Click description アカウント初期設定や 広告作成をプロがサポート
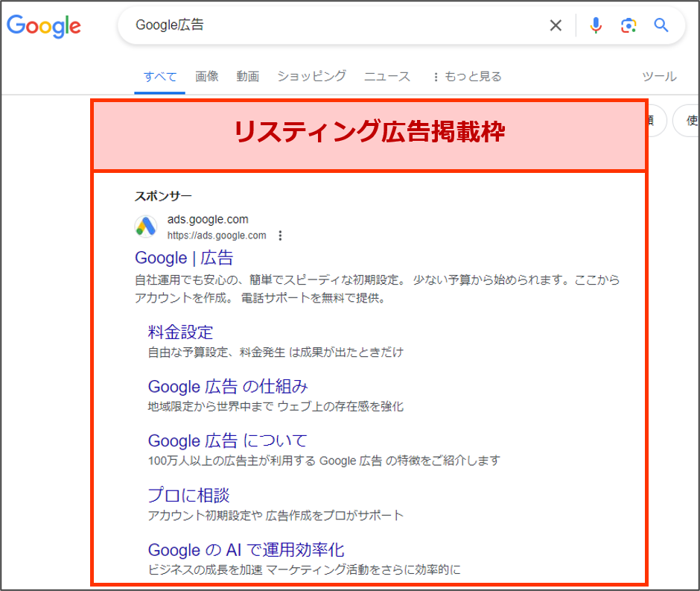The image size is (700, 591). pos(276,516)
